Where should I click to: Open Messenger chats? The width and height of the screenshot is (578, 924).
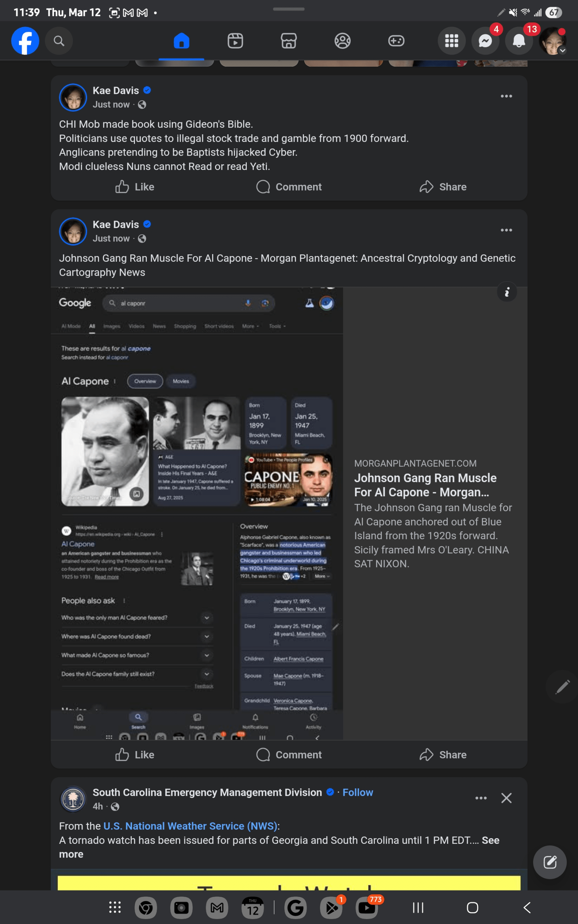(485, 41)
